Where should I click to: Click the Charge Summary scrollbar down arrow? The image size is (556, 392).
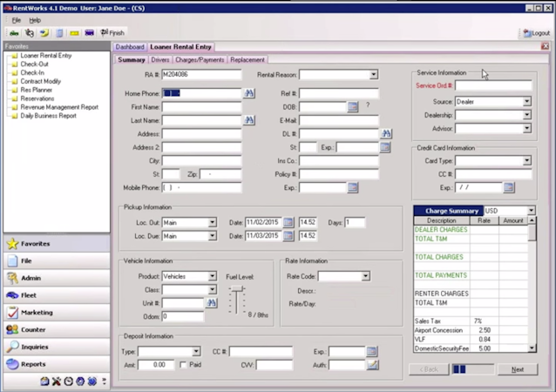tap(532, 348)
